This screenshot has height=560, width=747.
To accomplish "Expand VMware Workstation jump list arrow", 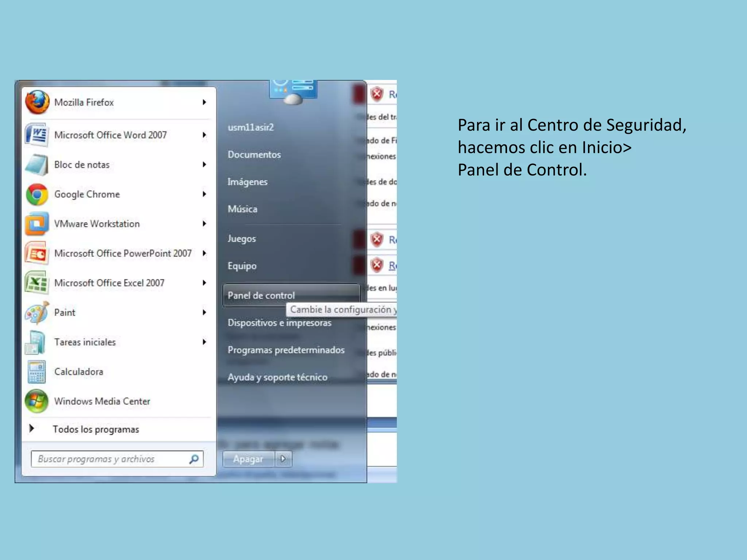I will click(205, 223).
